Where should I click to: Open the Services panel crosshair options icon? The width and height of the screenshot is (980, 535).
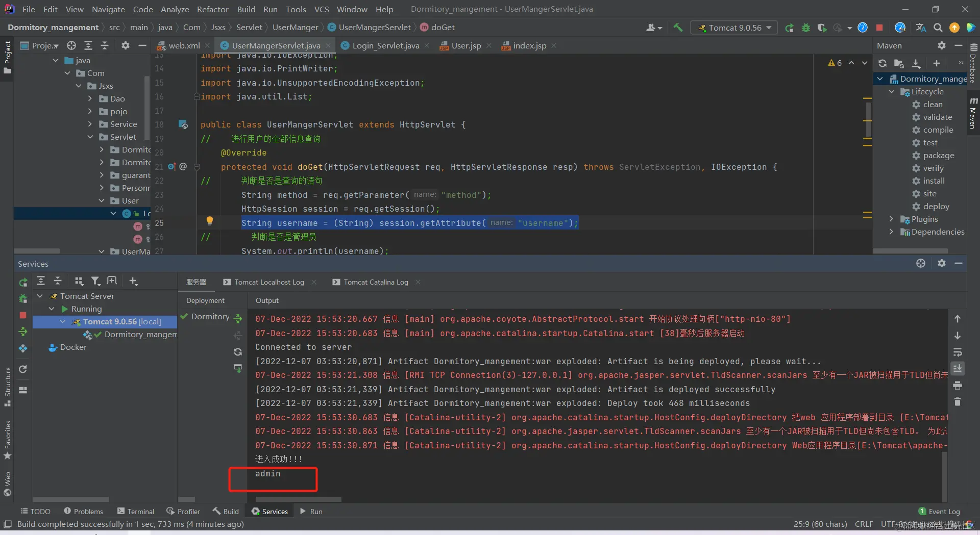tap(921, 263)
